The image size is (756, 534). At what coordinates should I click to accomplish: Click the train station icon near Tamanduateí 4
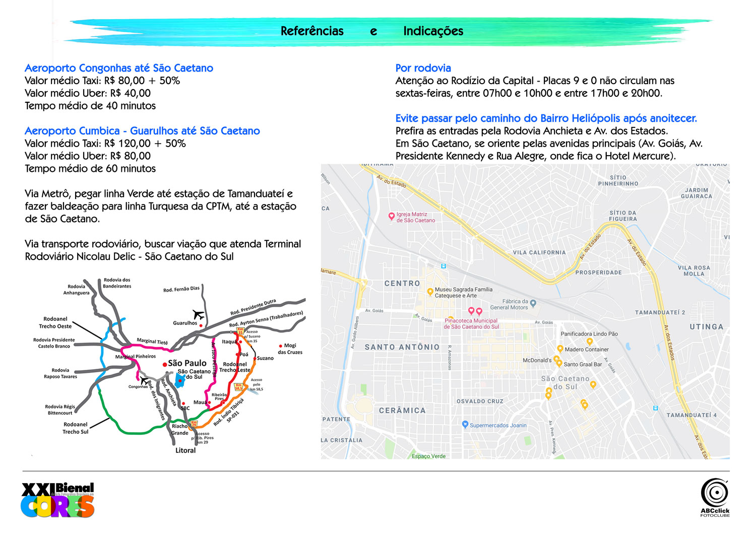coord(655,408)
